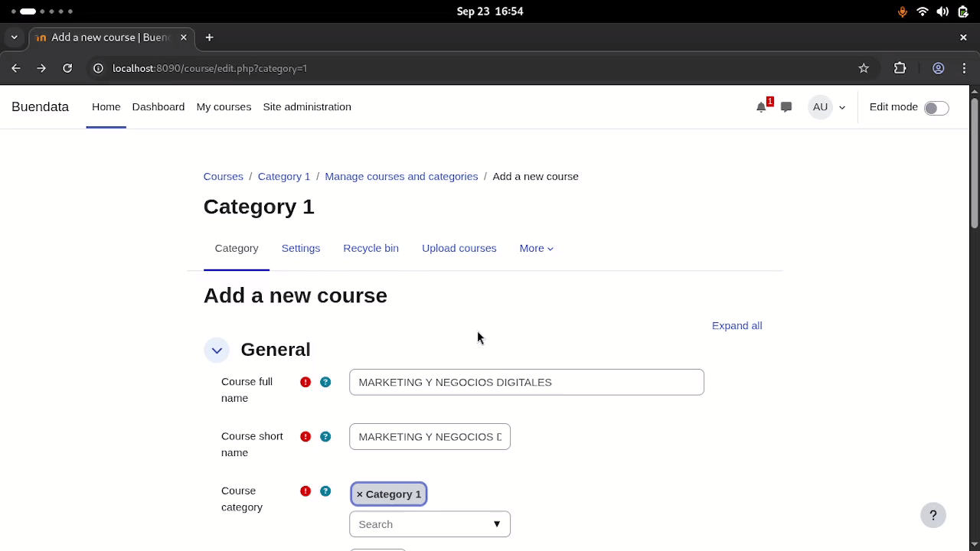980x551 pixels.
Task: Open the Manage courses and categories breadcrumb link
Action: click(x=401, y=176)
